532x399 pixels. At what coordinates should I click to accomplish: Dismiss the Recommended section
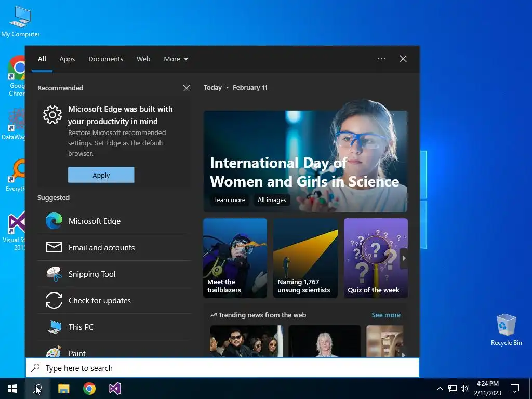click(x=187, y=88)
